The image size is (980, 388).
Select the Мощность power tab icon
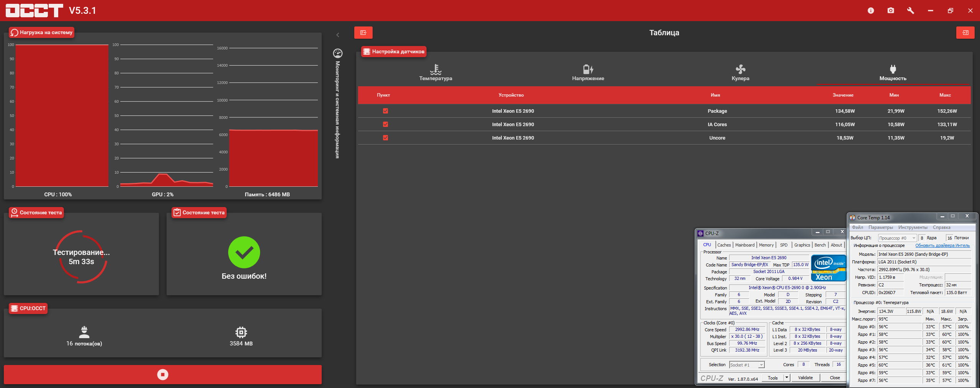pyautogui.click(x=893, y=69)
